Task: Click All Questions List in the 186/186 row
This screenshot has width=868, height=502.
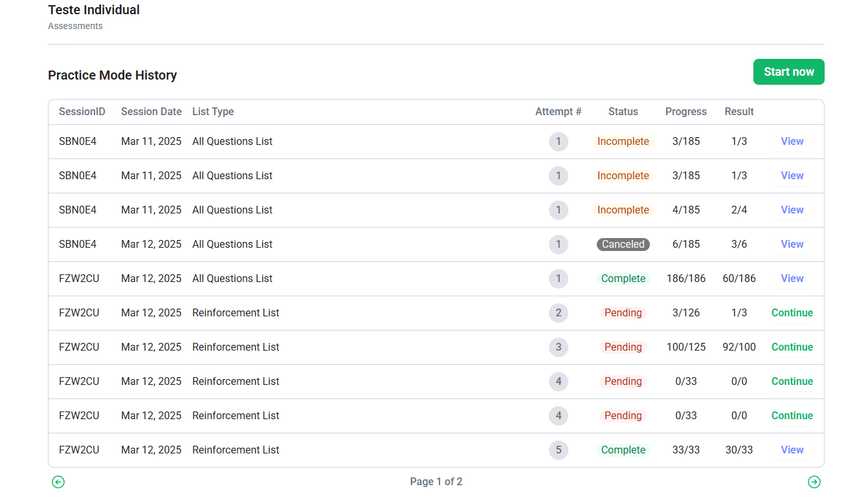Action: (232, 279)
